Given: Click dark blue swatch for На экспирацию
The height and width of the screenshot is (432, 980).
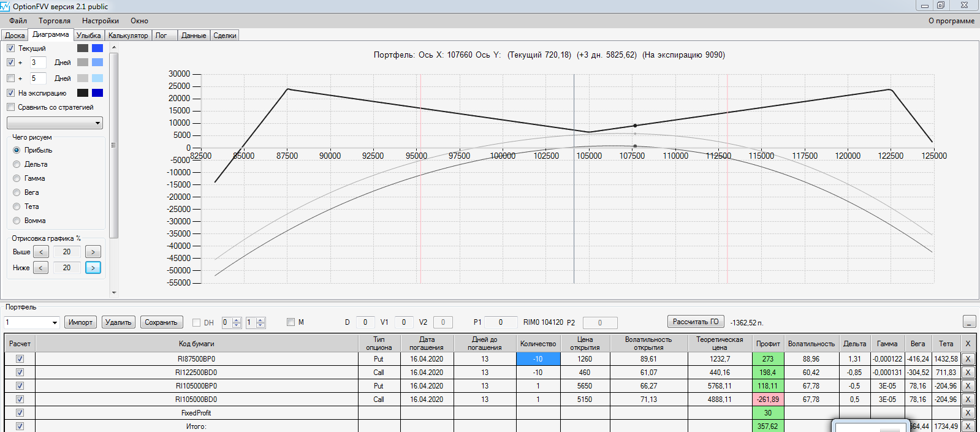Looking at the screenshot, I should point(97,93).
